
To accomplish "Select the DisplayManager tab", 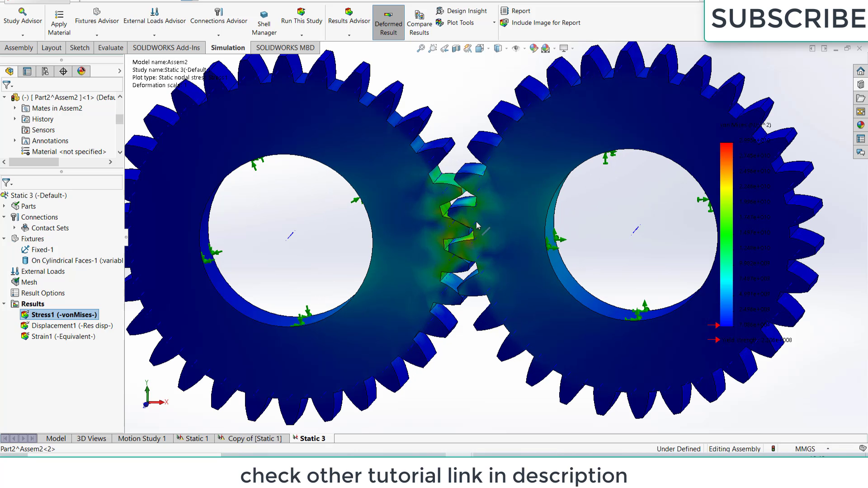I will (81, 71).
